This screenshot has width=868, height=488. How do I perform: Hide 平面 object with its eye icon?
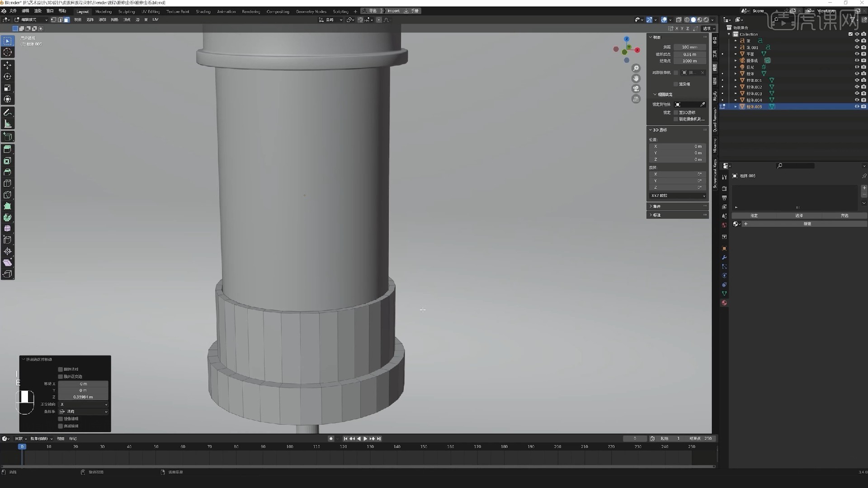click(x=857, y=54)
